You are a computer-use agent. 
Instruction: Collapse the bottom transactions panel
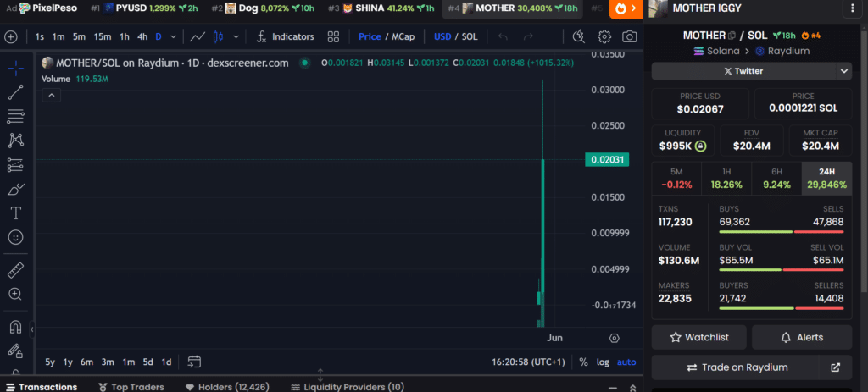[613, 388]
